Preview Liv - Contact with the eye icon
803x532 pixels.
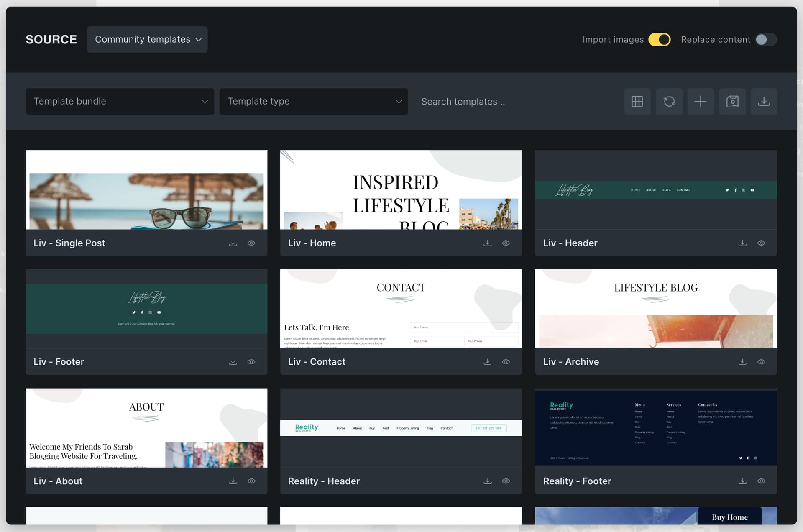pyautogui.click(x=506, y=362)
